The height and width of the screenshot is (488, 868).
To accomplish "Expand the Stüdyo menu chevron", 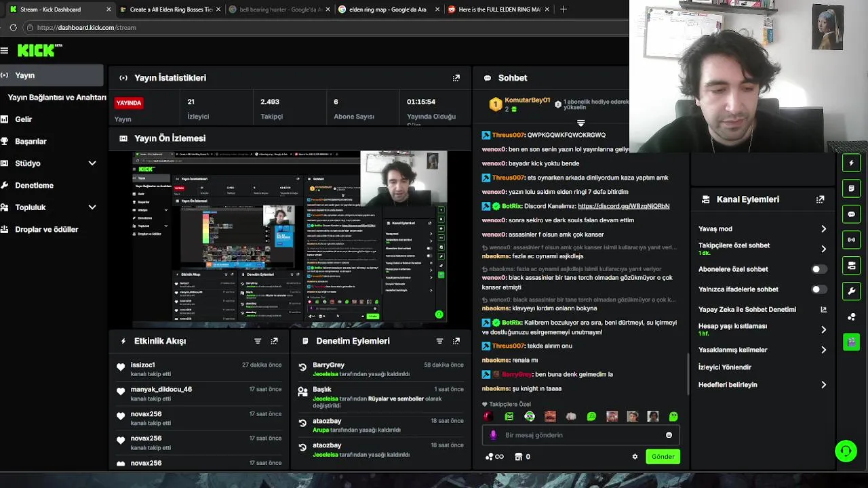I will tap(92, 163).
